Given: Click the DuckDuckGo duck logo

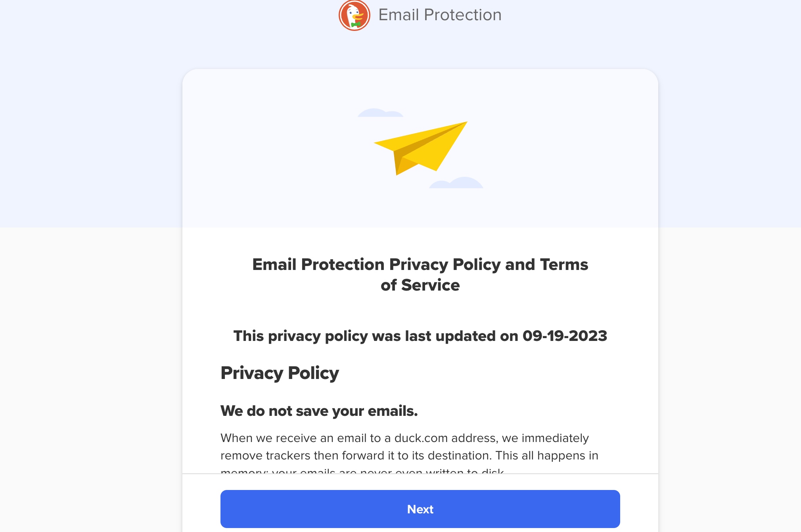Looking at the screenshot, I should click(x=354, y=15).
